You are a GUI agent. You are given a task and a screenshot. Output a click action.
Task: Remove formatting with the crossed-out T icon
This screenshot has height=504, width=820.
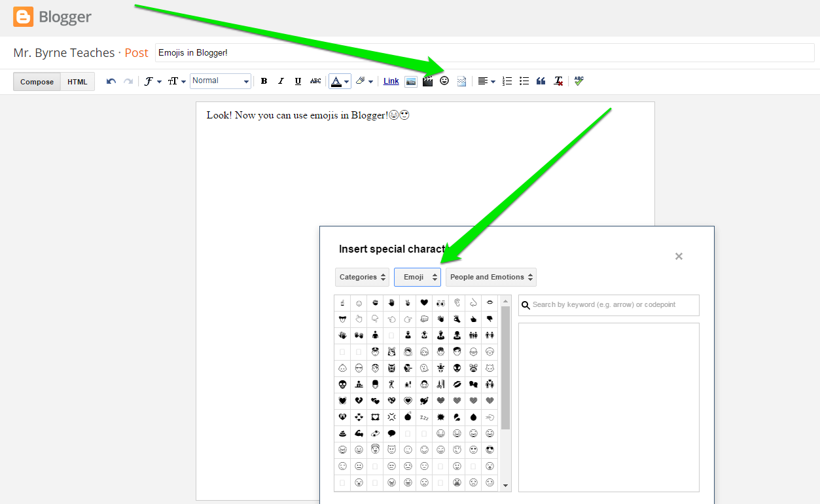[558, 81]
